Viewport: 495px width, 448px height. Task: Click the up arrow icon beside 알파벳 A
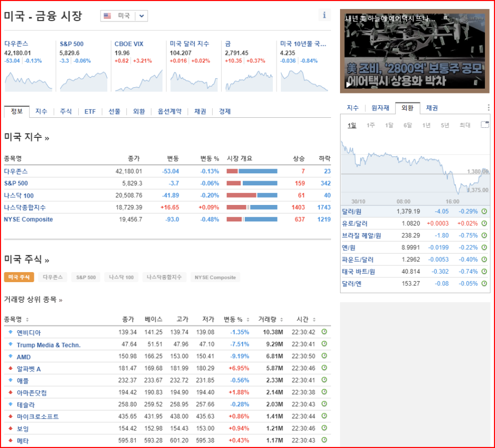click(11, 368)
